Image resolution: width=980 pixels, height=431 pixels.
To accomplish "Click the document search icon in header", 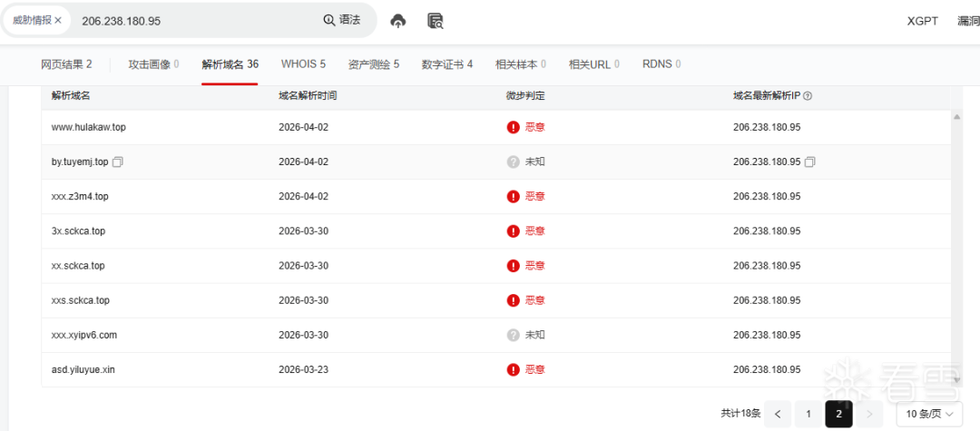I will click(435, 21).
